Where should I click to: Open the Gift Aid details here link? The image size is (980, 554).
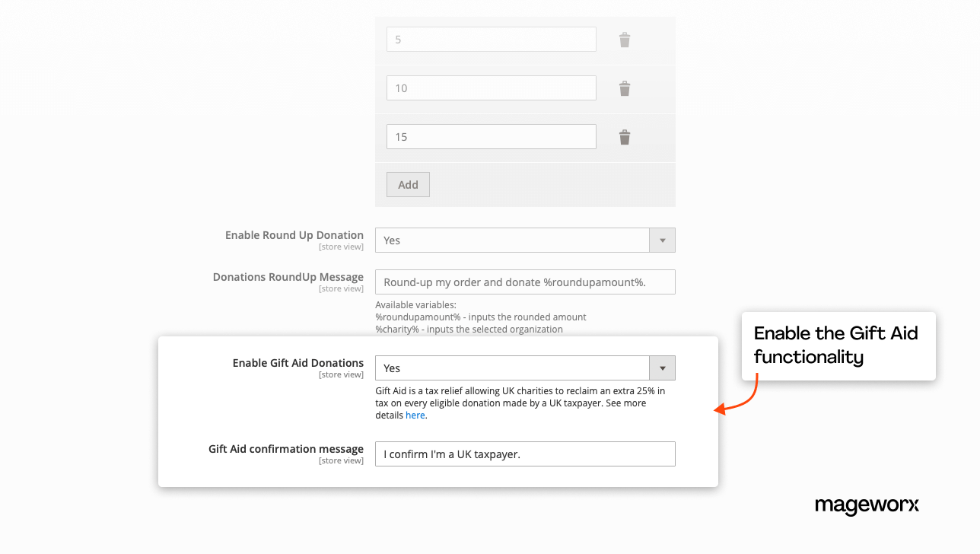415,415
